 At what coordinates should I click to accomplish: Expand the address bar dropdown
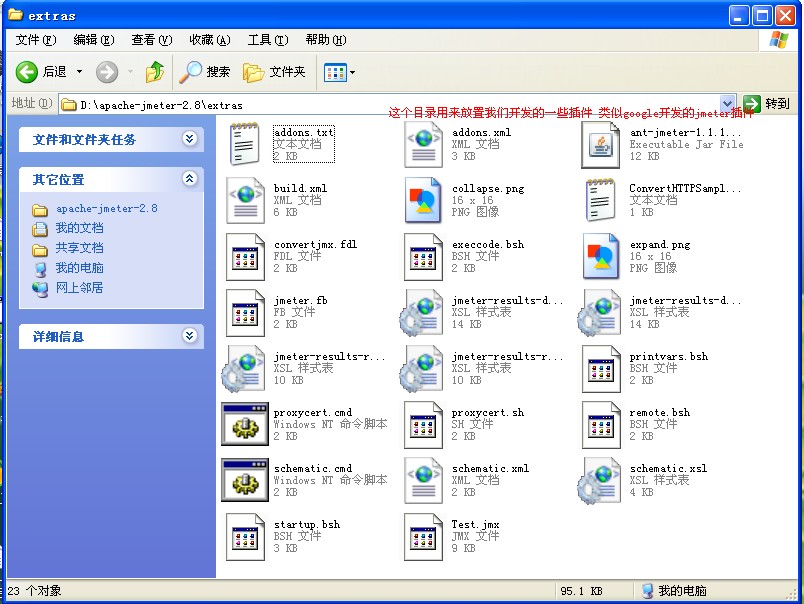click(x=728, y=104)
